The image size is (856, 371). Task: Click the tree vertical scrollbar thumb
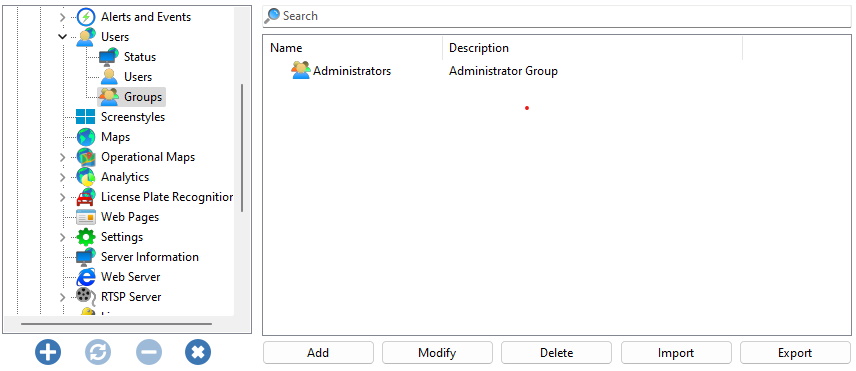[x=242, y=148]
